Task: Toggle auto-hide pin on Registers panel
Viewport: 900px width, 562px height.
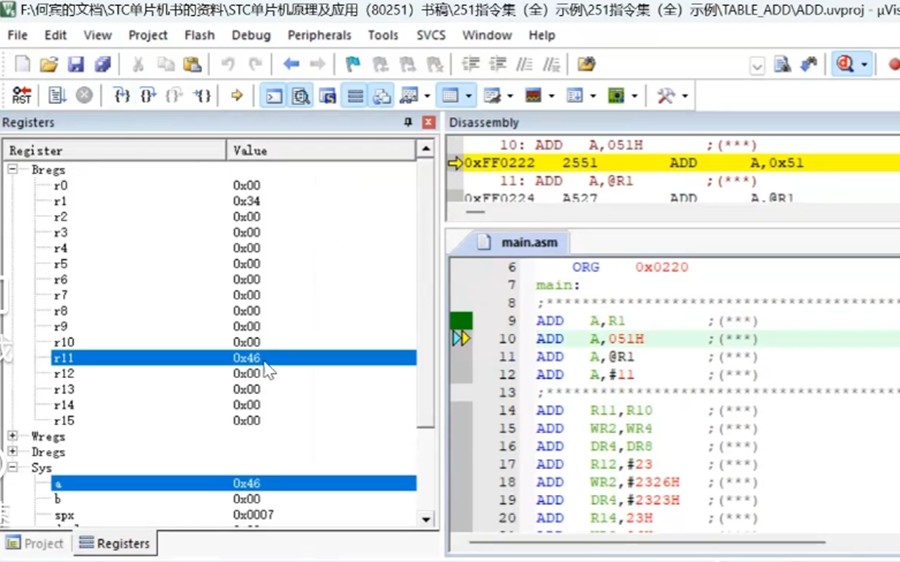Action: 408,122
